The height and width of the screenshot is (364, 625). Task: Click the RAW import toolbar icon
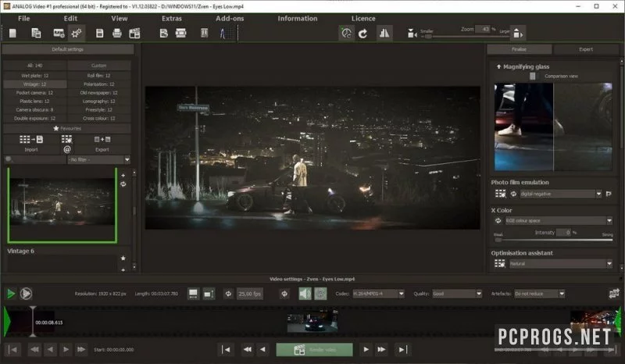tap(59, 33)
